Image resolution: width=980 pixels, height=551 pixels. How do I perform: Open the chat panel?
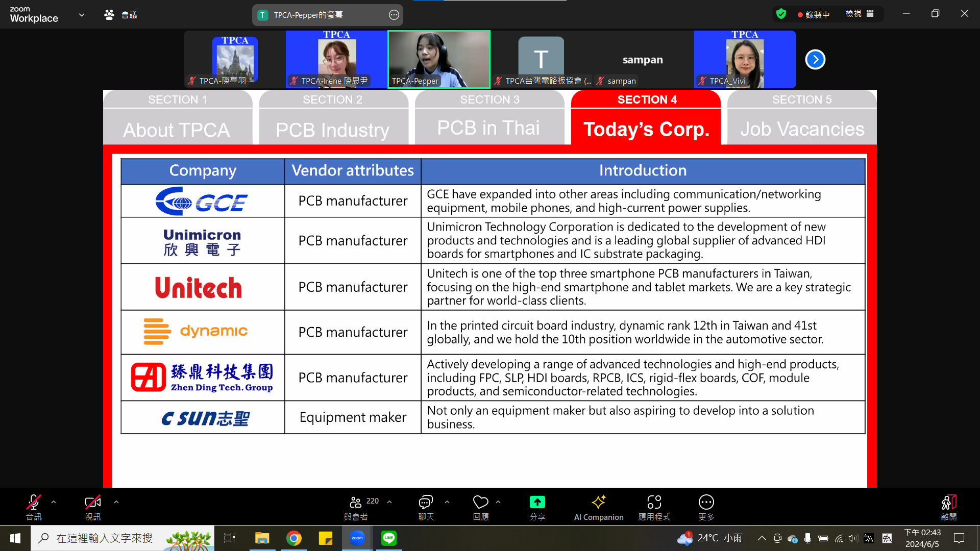(426, 507)
